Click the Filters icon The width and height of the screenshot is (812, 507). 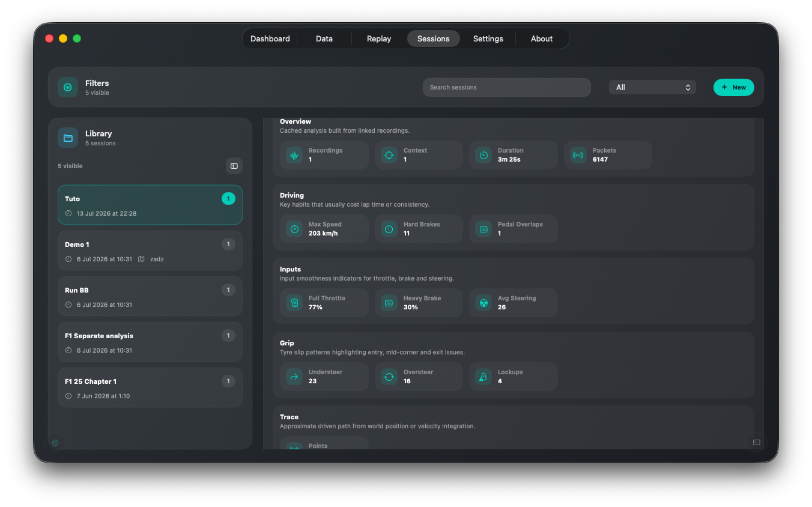pos(68,87)
